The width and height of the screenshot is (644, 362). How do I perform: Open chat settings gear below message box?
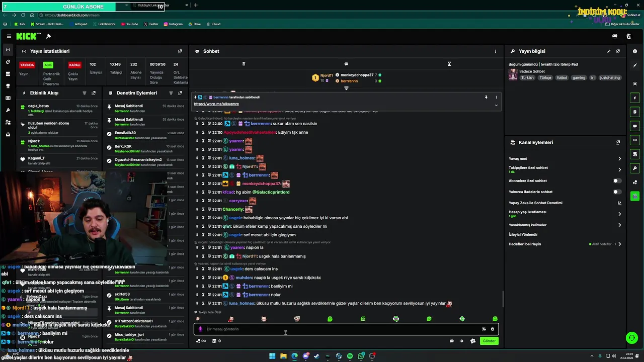(x=462, y=341)
